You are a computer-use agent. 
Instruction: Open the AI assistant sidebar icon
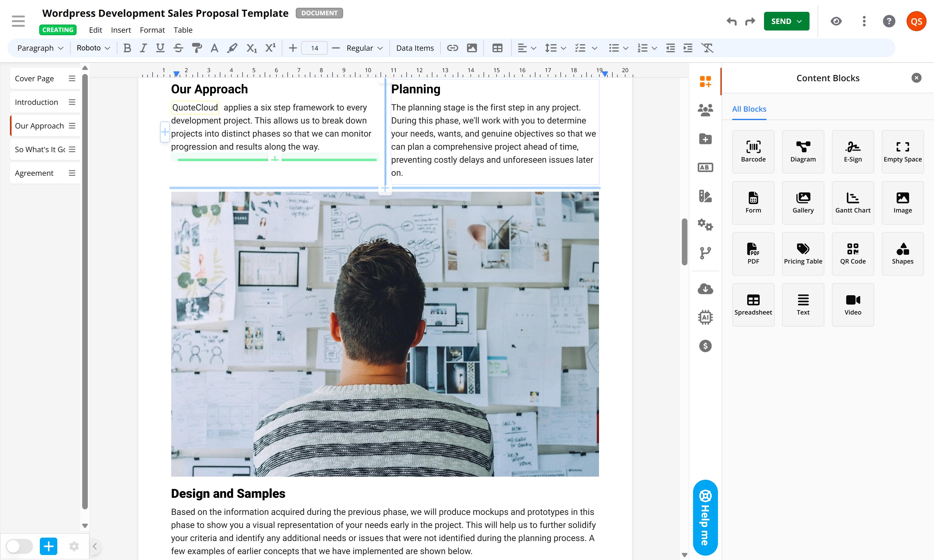click(705, 317)
